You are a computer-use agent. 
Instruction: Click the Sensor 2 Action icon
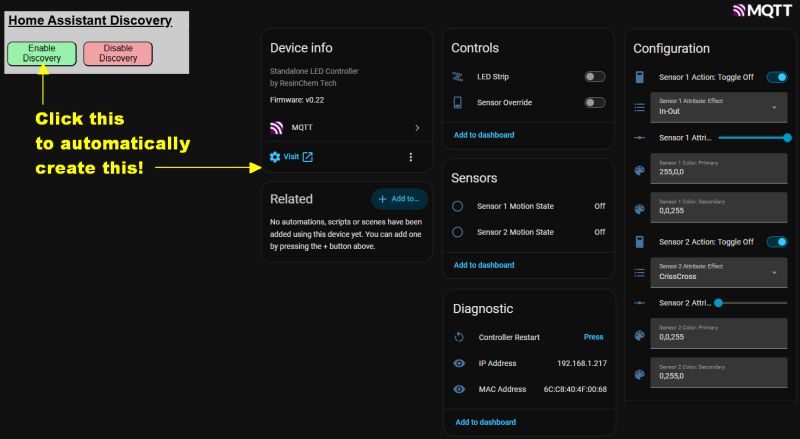pos(639,242)
